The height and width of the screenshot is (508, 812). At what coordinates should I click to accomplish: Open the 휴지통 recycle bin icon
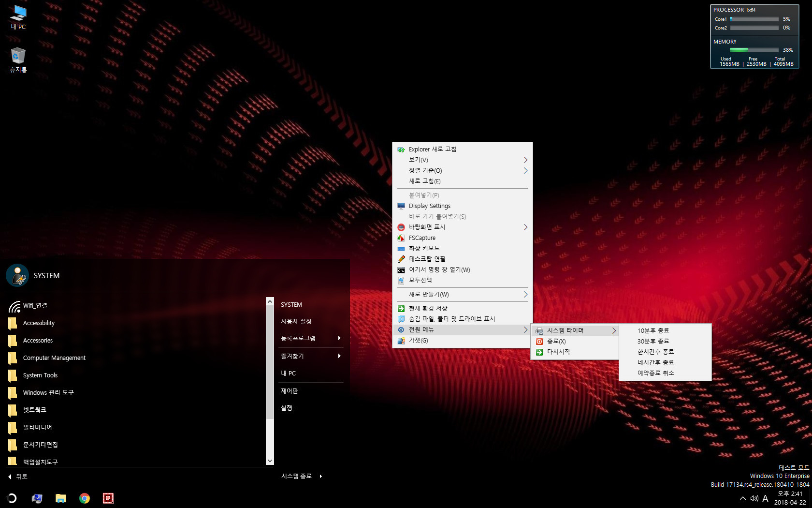click(18, 60)
